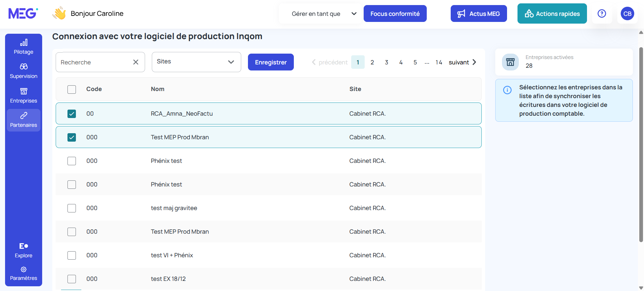Open the CB user avatar menu
The width and height of the screenshot is (644, 291).
coord(627,14)
